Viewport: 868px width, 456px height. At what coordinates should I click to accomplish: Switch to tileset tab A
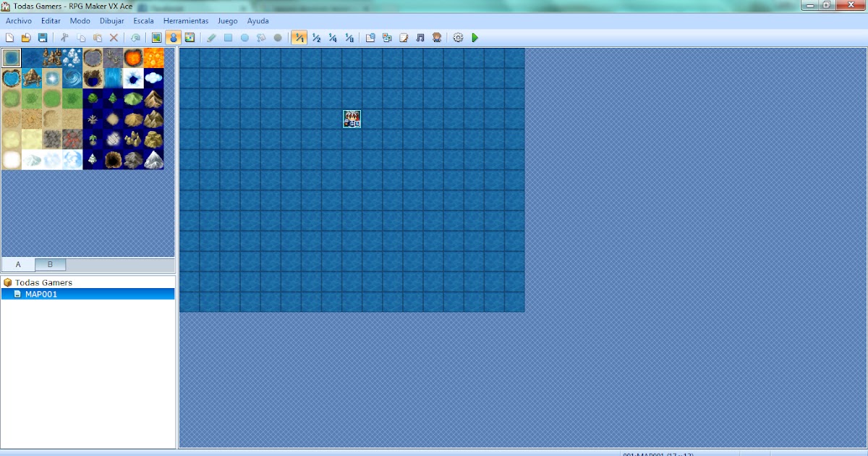point(18,265)
